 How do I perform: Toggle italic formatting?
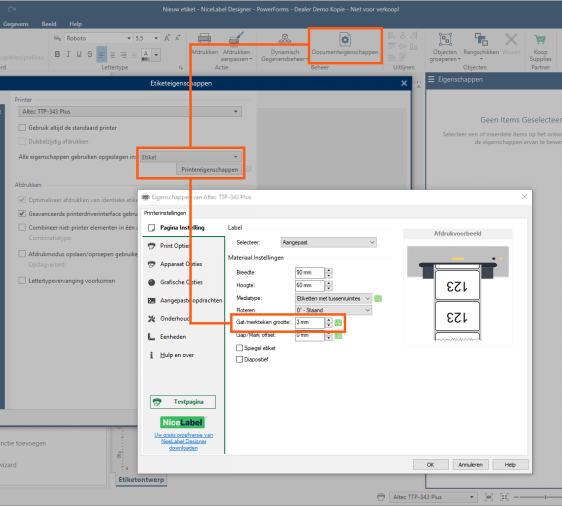68,54
